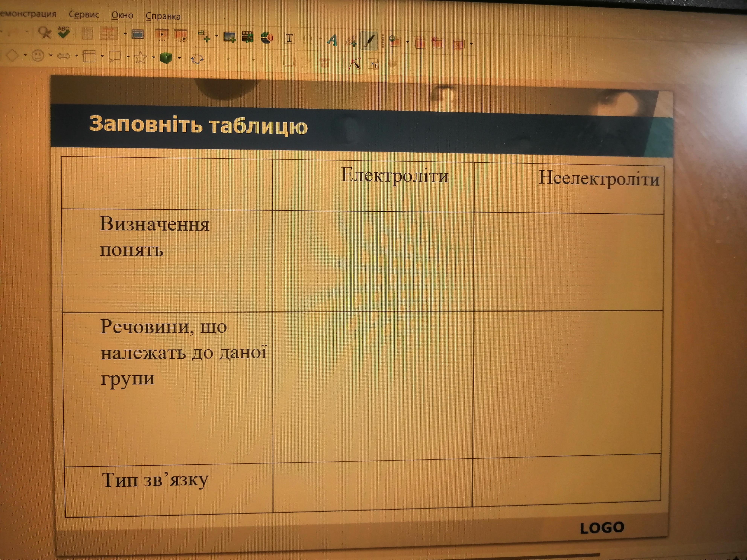Click the Find and Replace icon

click(x=45, y=32)
